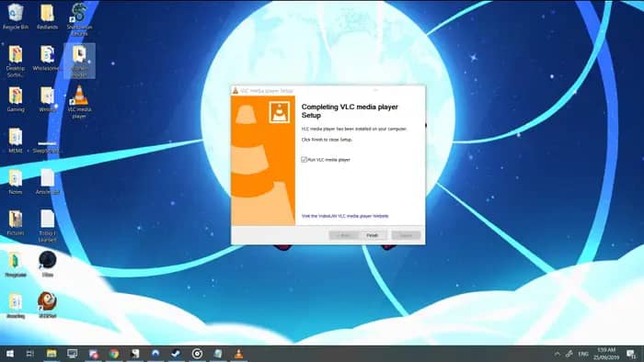Select the Wholesome folder icon
644x362 pixels.
[46, 58]
